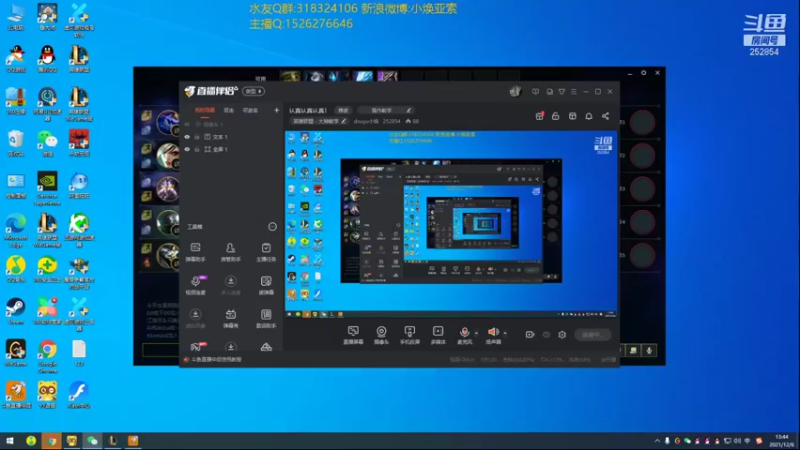Open the 房管助手 tool in toolbox
The width and height of the screenshot is (800, 450).
tap(231, 252)
